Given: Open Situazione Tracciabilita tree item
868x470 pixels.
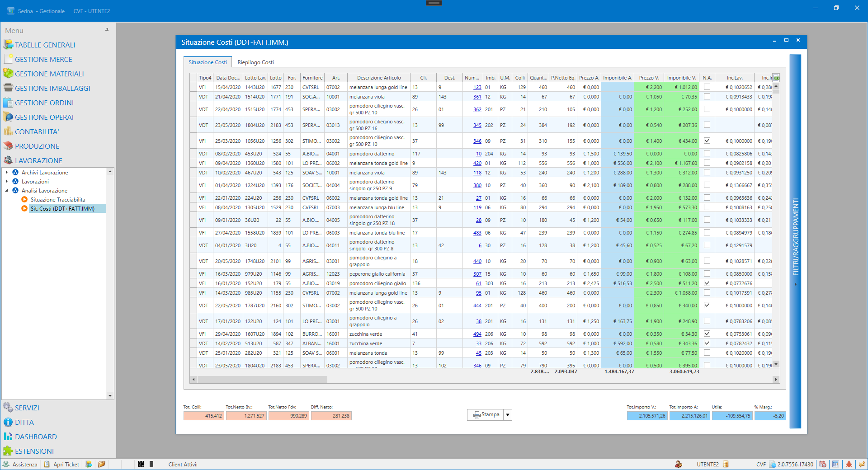Looking at the screenshot, I should [58, 199].
